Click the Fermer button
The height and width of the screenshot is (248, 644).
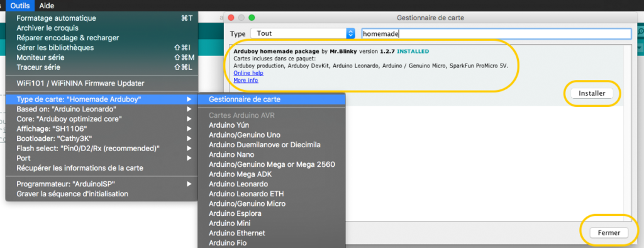(609, 233)
